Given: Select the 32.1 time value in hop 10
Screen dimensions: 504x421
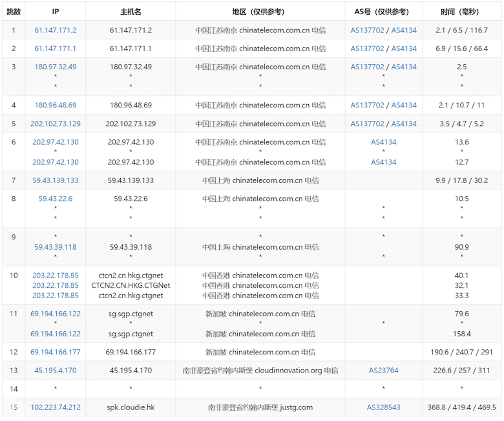Looking at the screenshot, I should tap(461, 285).
